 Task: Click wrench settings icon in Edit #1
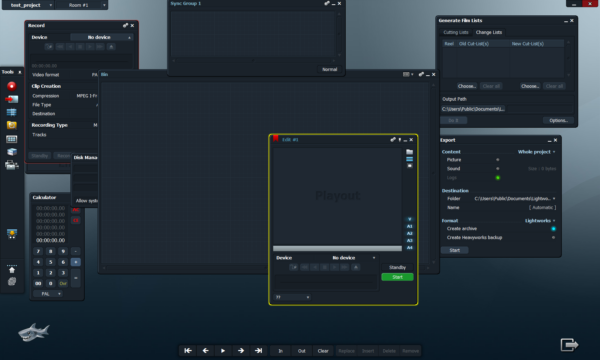[x=393, y=140]
